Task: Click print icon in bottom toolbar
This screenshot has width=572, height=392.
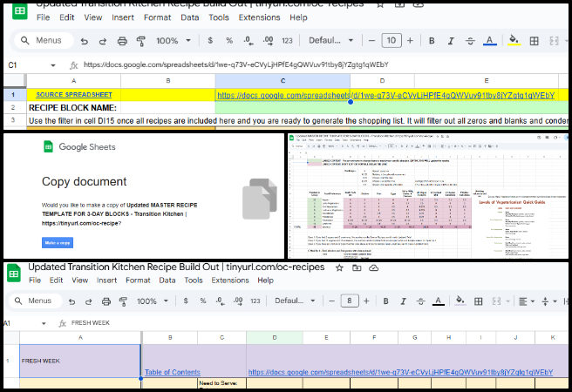Action: point(106,301)
